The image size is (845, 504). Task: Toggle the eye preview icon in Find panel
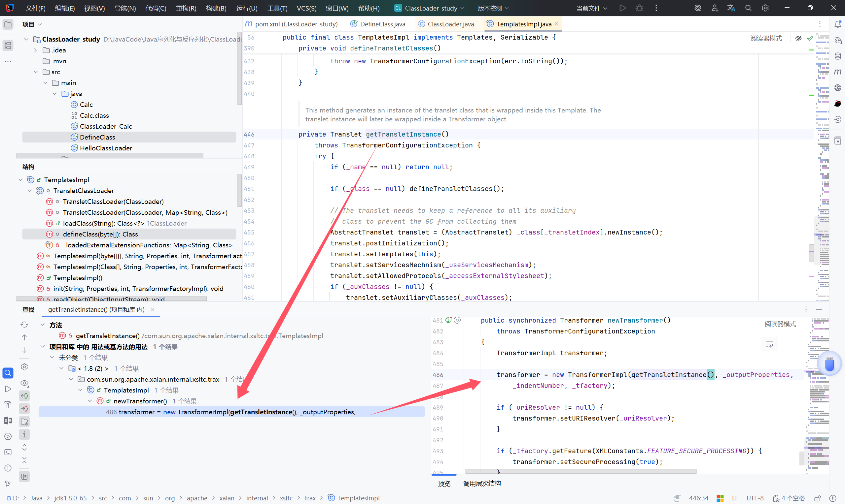[24, 383]
